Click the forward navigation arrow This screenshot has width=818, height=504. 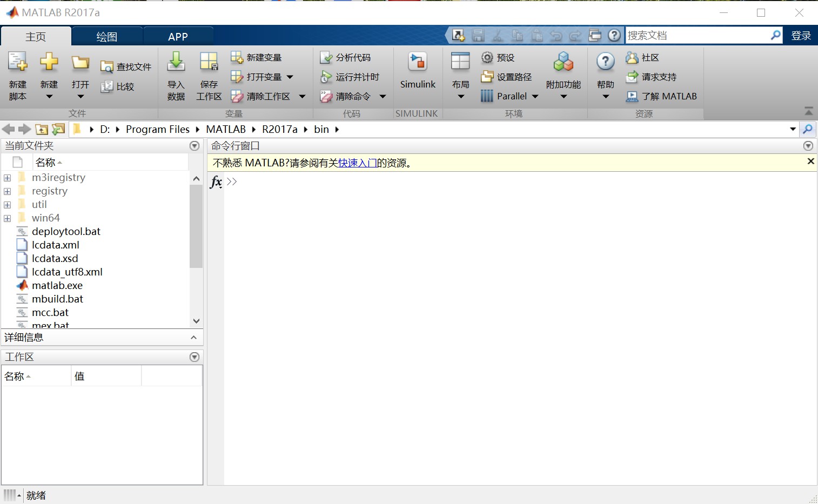[x=24, y=129]
